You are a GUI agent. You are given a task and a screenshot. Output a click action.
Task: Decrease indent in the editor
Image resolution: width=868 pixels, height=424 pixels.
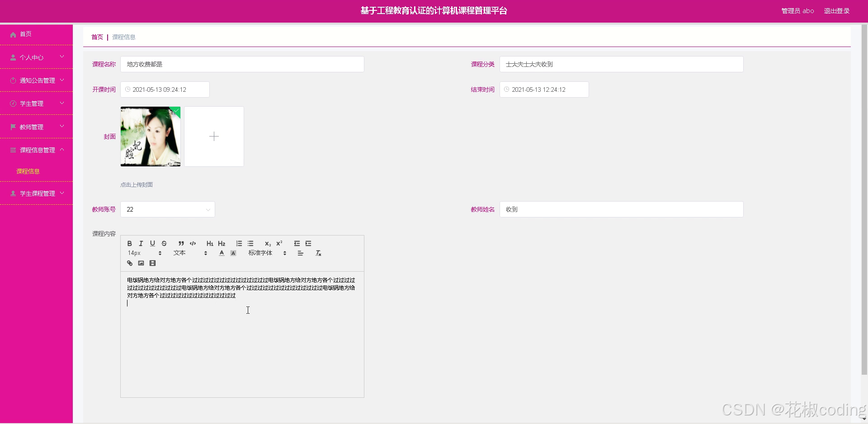point(297,243)
